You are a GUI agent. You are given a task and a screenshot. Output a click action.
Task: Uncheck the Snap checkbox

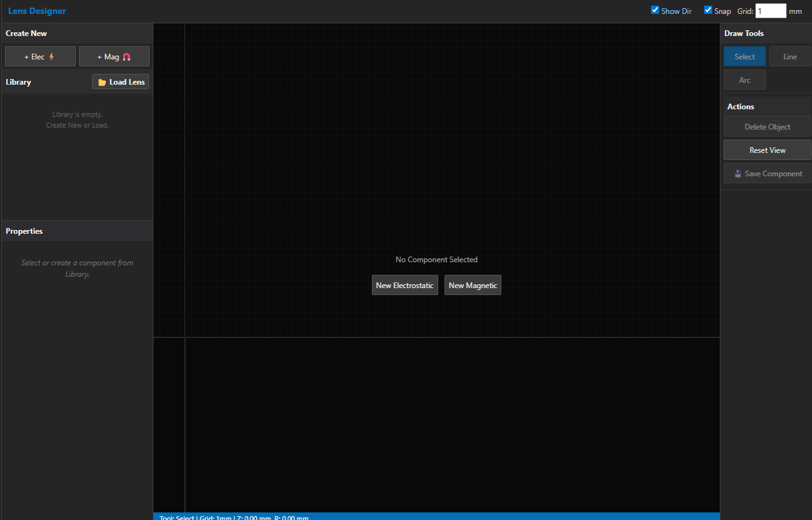708,10
